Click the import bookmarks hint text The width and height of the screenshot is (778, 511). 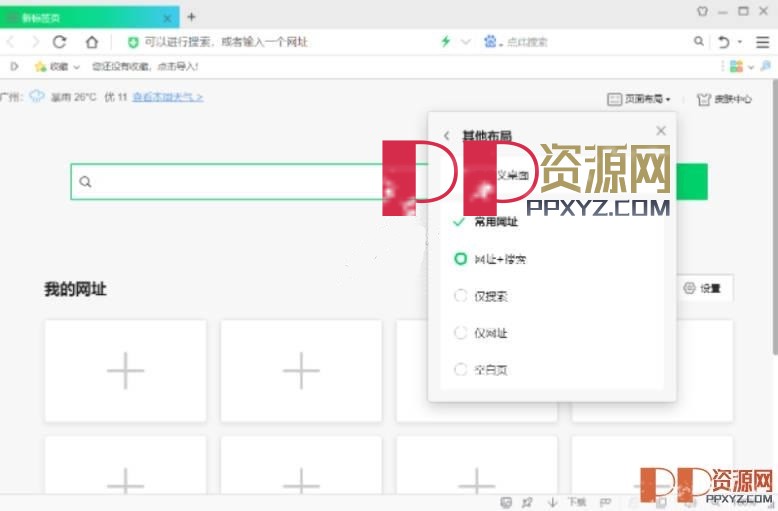(145, 66)
